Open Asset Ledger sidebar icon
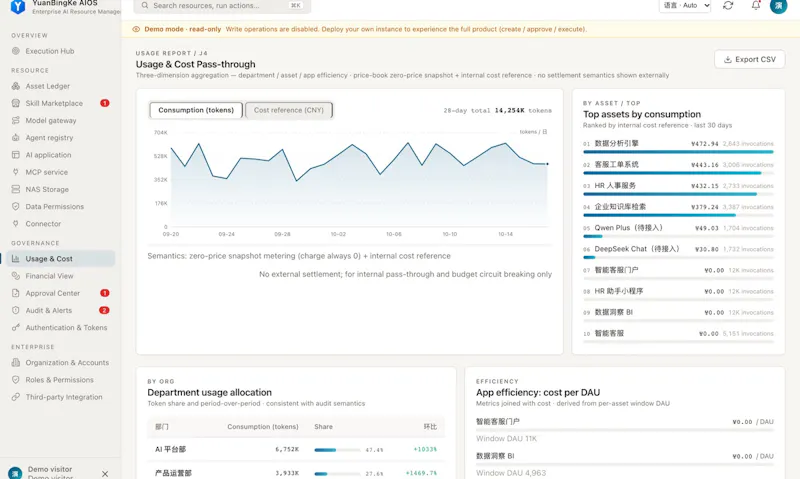 (16, 86)
